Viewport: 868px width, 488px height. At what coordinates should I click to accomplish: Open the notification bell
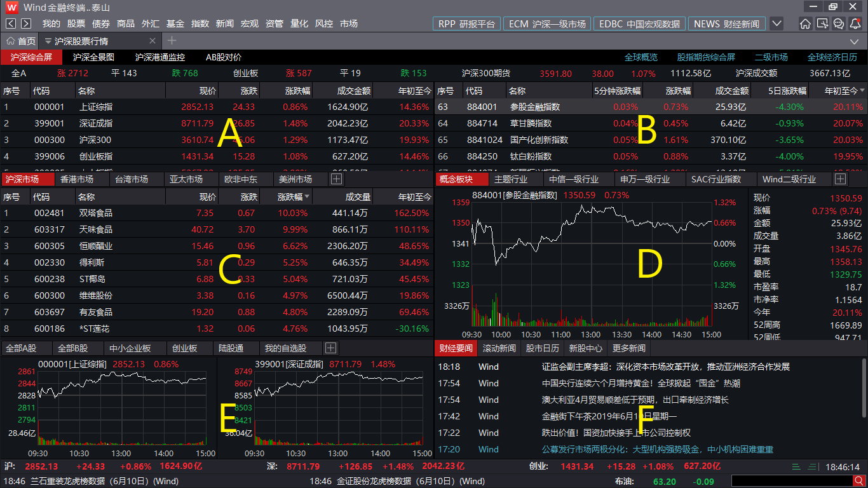855,24
